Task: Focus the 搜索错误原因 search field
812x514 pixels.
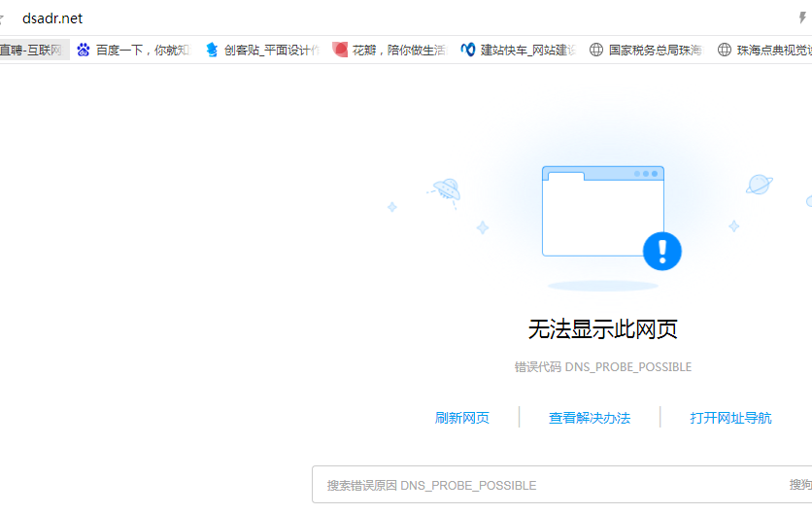Action: tap(544, 485)
